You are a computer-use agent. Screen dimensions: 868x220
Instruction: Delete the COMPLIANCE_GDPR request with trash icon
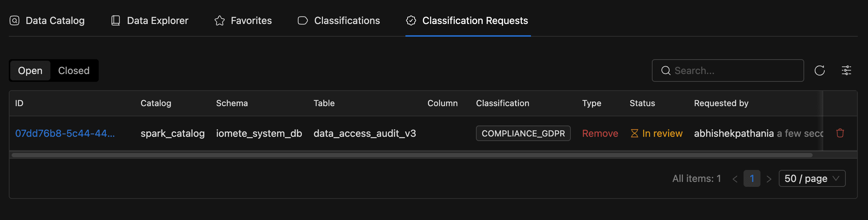840,133
